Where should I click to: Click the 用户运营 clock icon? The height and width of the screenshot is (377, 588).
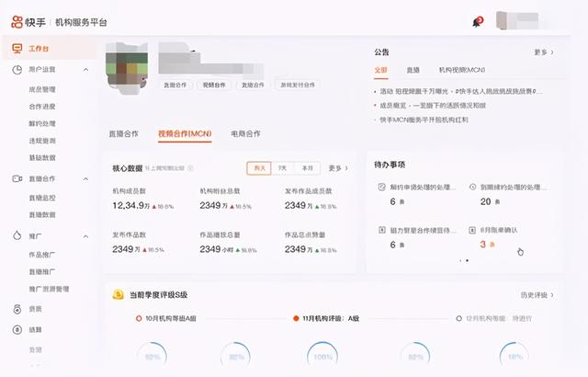17,69
